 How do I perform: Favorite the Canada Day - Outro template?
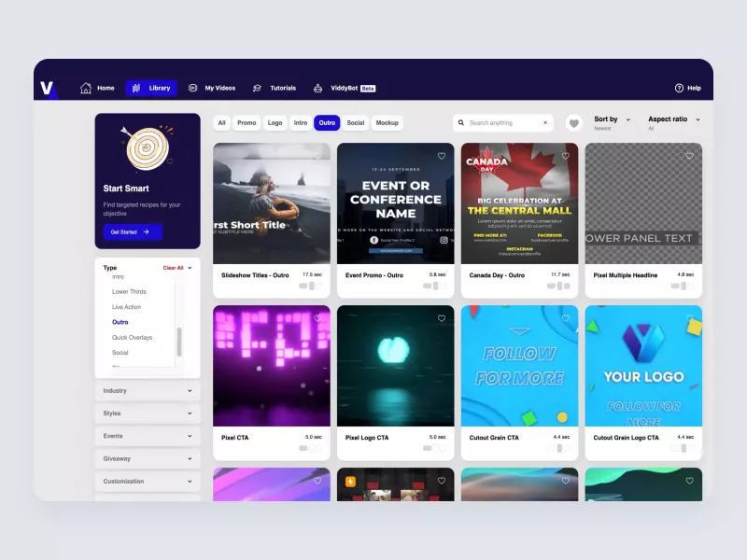(x=566, y=156)
